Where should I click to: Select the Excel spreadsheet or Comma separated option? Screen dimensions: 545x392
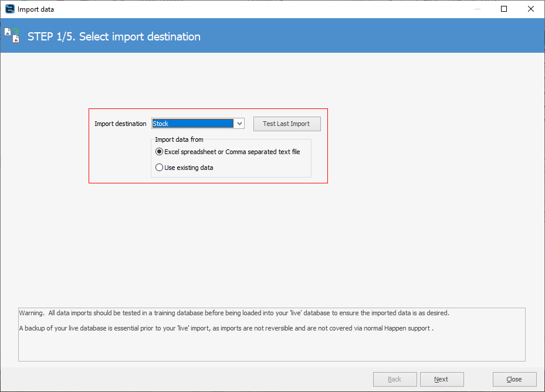coord(159,152)
